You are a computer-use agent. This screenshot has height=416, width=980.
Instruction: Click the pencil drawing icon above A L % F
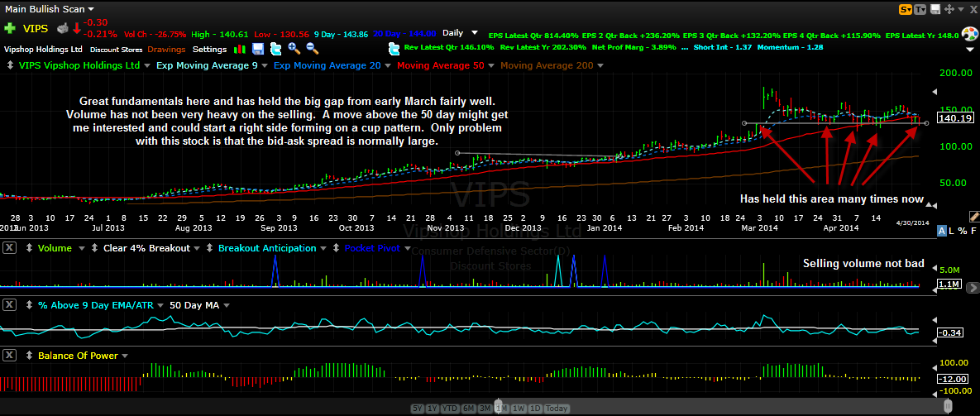[973, 216]
